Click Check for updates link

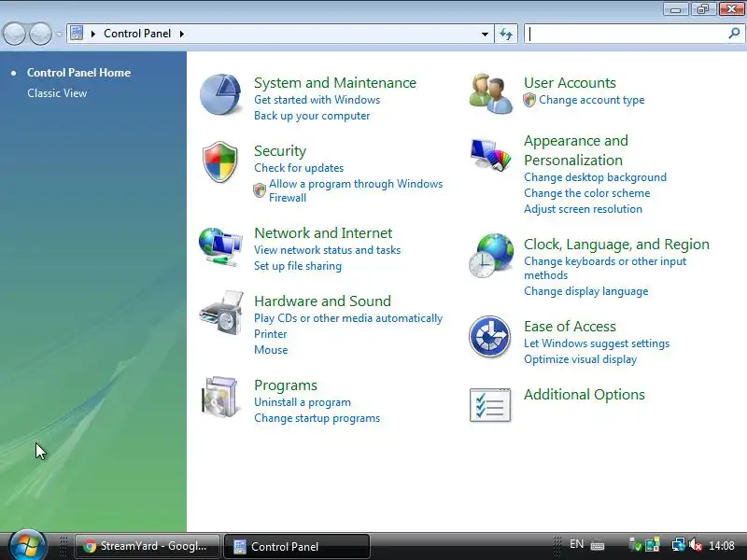click(299, 168)
